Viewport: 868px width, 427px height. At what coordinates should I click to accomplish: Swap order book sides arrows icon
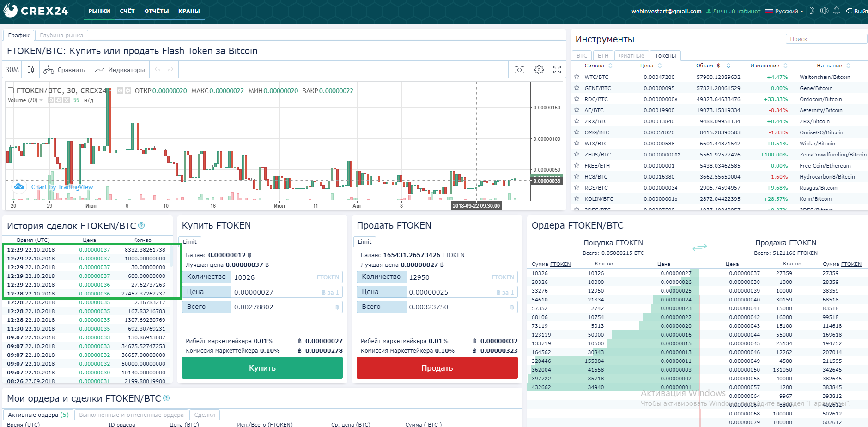click(x=699, y=247)
